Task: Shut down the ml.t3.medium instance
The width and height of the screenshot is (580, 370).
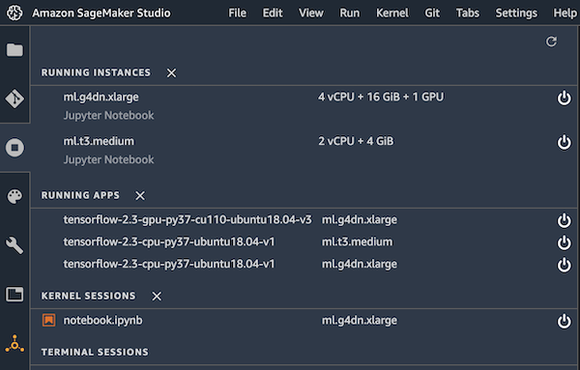Action: pyautogui.click(x=564, y=142)
